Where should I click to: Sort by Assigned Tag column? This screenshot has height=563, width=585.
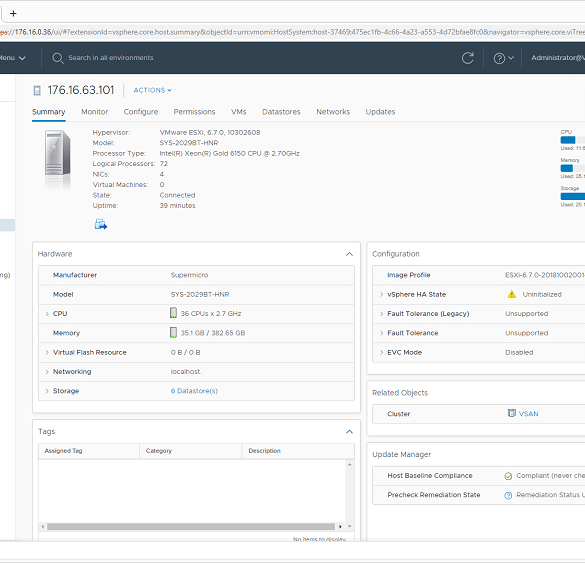coord(89,451)
